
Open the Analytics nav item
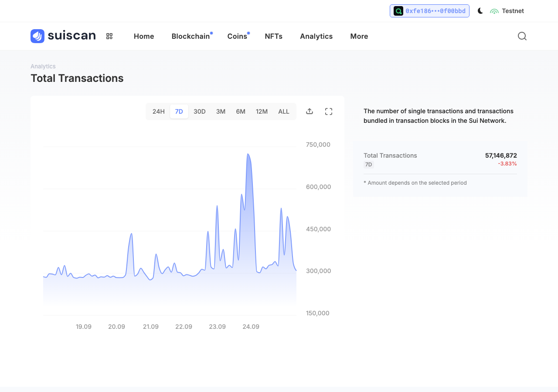tap(316, 36)
